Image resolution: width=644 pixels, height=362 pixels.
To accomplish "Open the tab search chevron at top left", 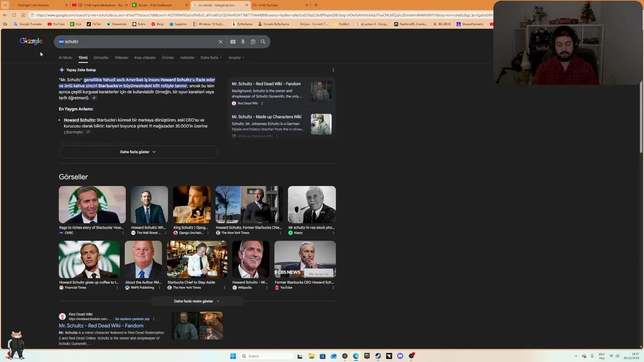I will click(5, 5).
